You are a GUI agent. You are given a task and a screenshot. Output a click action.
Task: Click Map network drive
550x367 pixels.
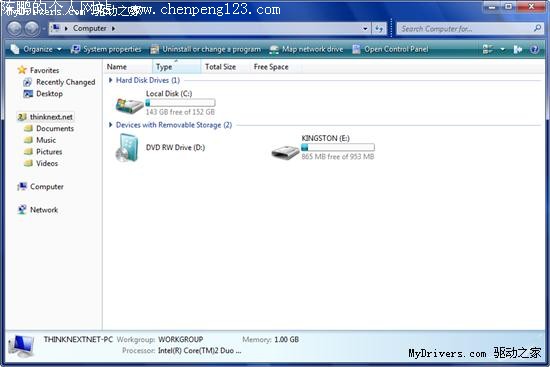click(x=306, y=49)
